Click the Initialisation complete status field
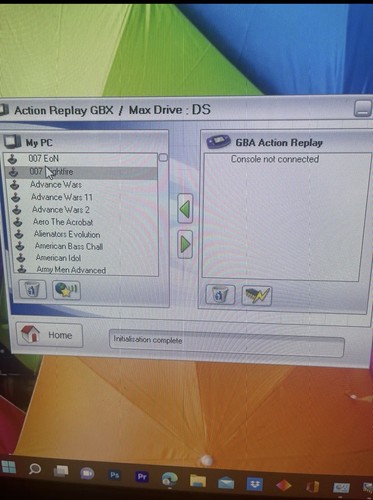 (227, 343)
